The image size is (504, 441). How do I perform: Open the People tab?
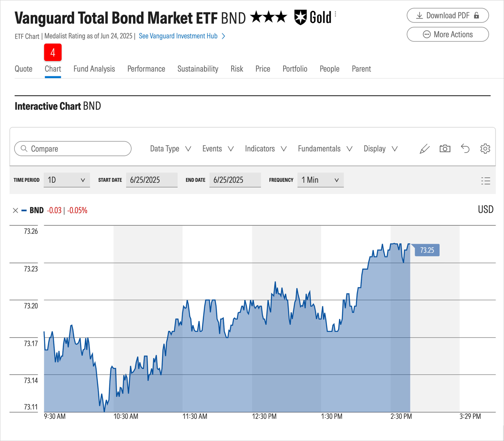coord(329,69)
